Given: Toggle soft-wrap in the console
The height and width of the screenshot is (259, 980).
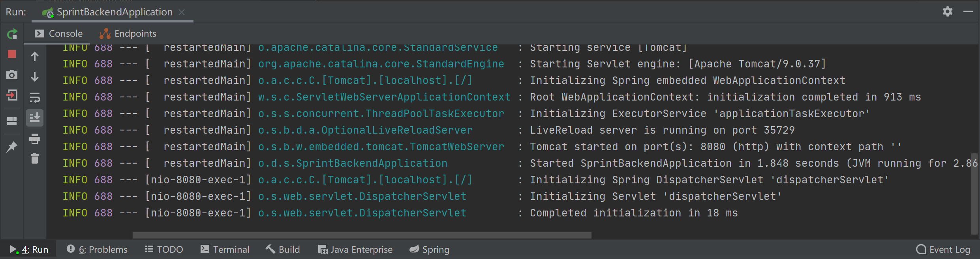Looking at the screenshot, I should (35, 97).
